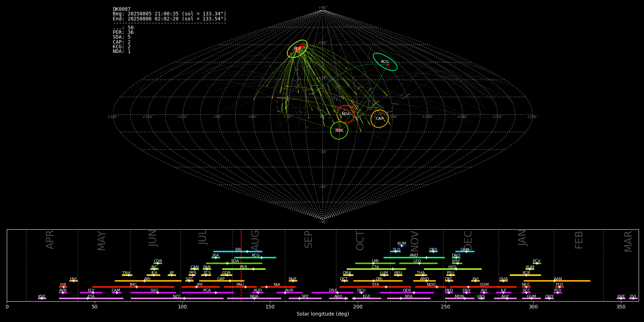Image resolution: width=644 pixels, height=322 pixels.
Task: Click the LEO shower bar
Action: pyautogui.click(x=418, y=263)
